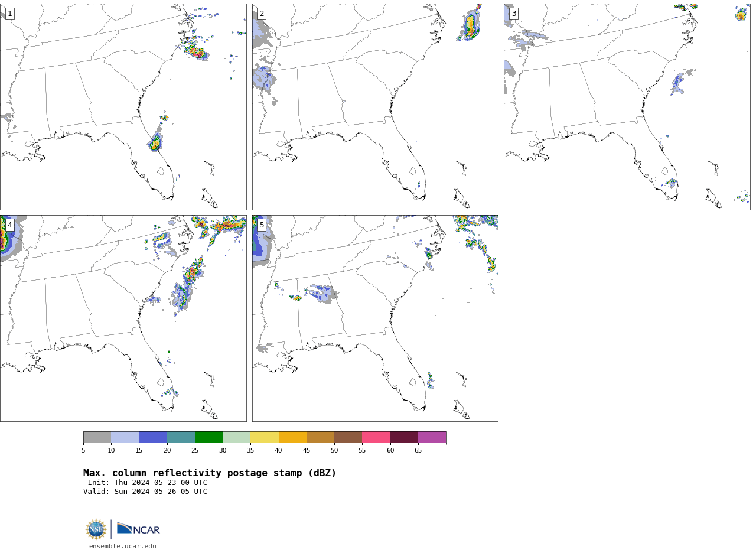Open ensemble member 4 map panel
The image size is (756, 553).
(x=123, y=318)
